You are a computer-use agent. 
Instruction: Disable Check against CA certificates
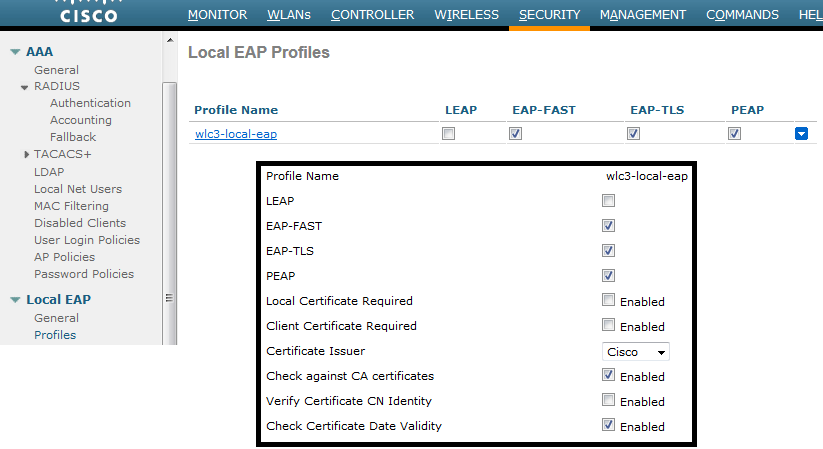click(x=608, y=375)
